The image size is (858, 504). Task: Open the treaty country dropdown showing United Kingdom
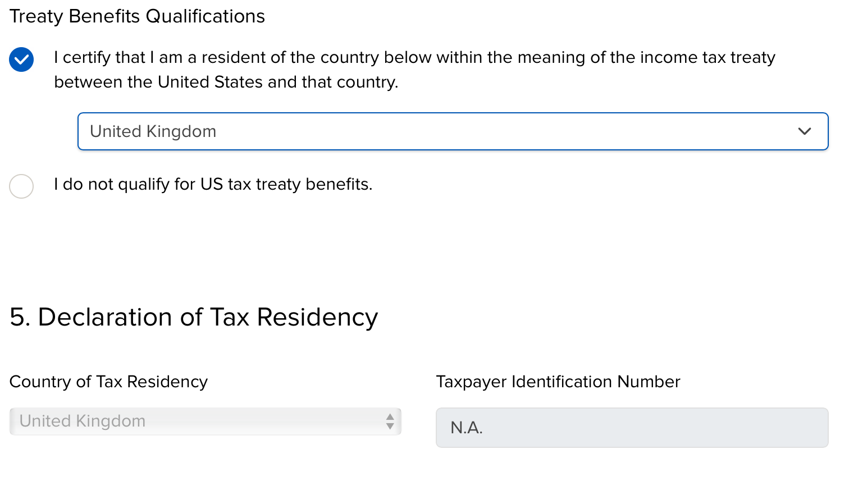453,131
